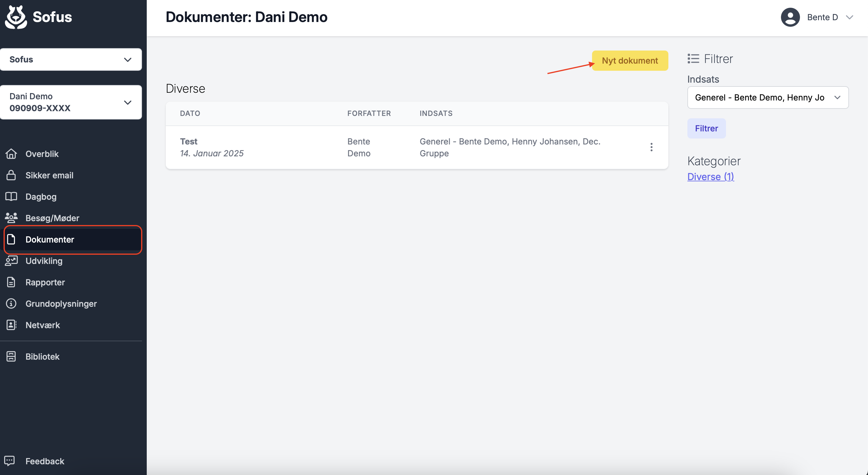Open Overblik via the house icon
Viewport: 868px width, 475px height.
tap(11, 154)
